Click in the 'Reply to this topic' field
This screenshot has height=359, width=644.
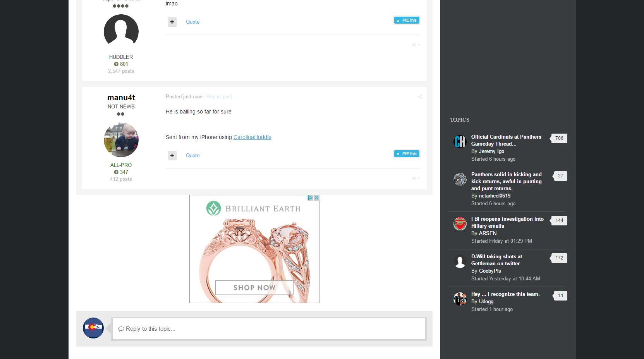[269, 329]
